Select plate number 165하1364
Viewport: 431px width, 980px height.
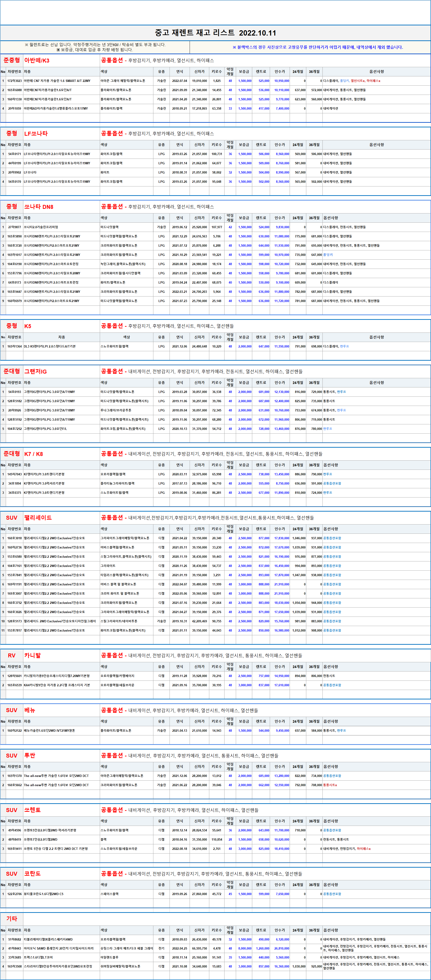15,347
